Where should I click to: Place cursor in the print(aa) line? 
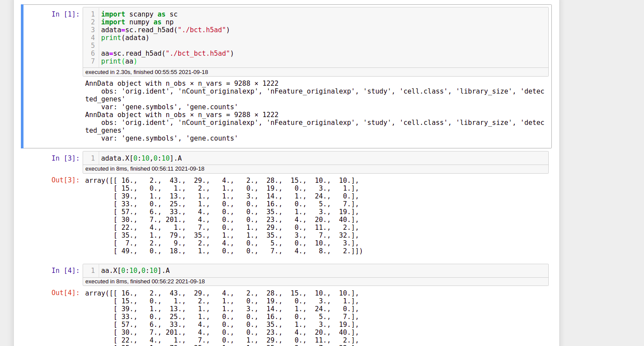click(x=118, y=61)
